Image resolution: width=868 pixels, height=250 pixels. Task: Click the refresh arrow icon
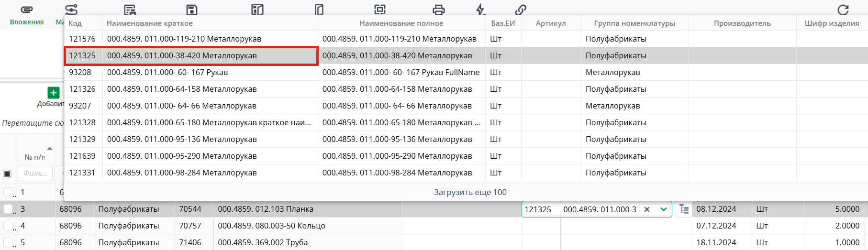click(843, 10)
